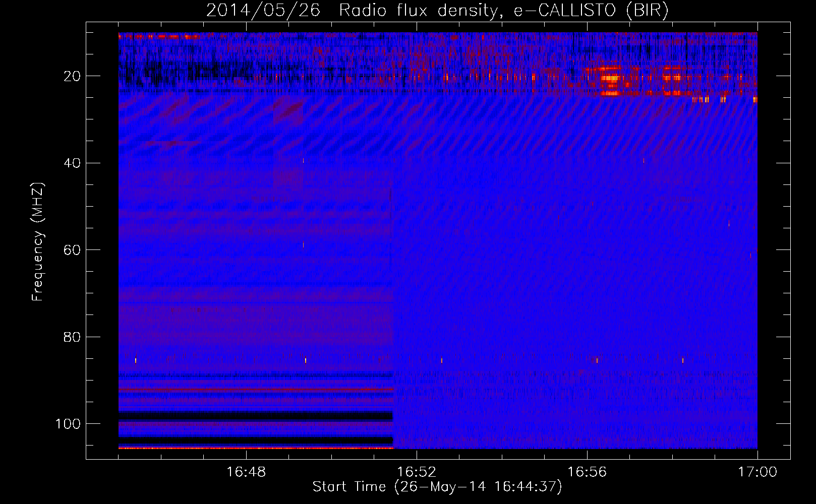The width and height of the screenshot is (816, 504).
Task: Select the 'Frequency (MHZ)' y-axis label
Action: tap(38, 242)
